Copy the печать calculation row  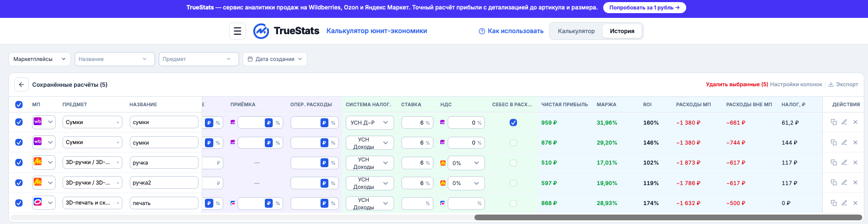point(833,203)
